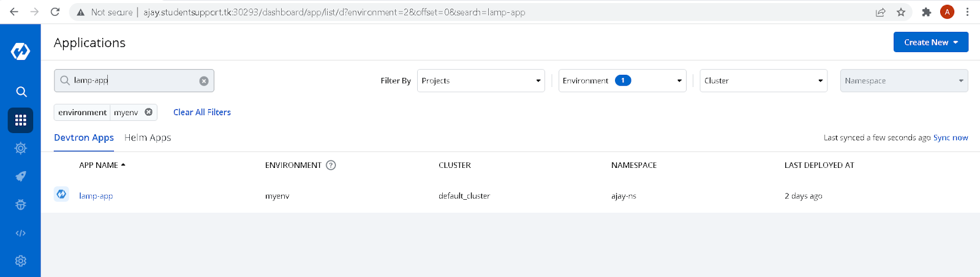Expand the Environment filter dropdown

coord(622,81)
